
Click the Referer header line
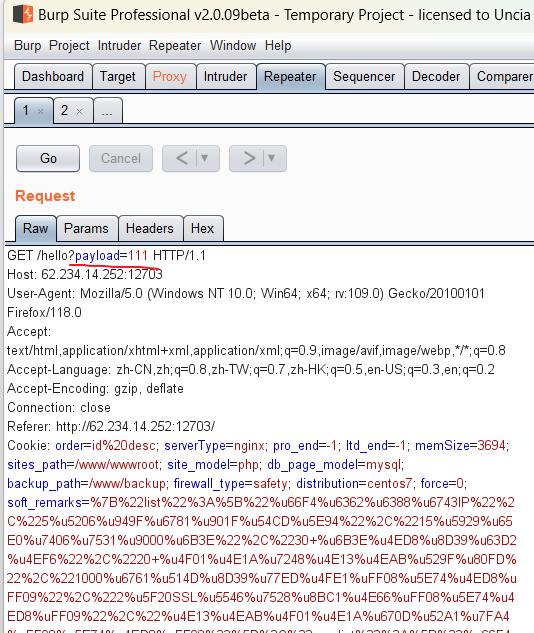111,426
